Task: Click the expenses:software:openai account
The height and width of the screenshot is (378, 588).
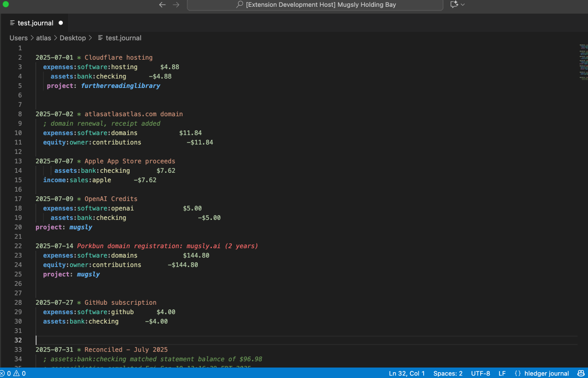Action: tap(88, 208)
